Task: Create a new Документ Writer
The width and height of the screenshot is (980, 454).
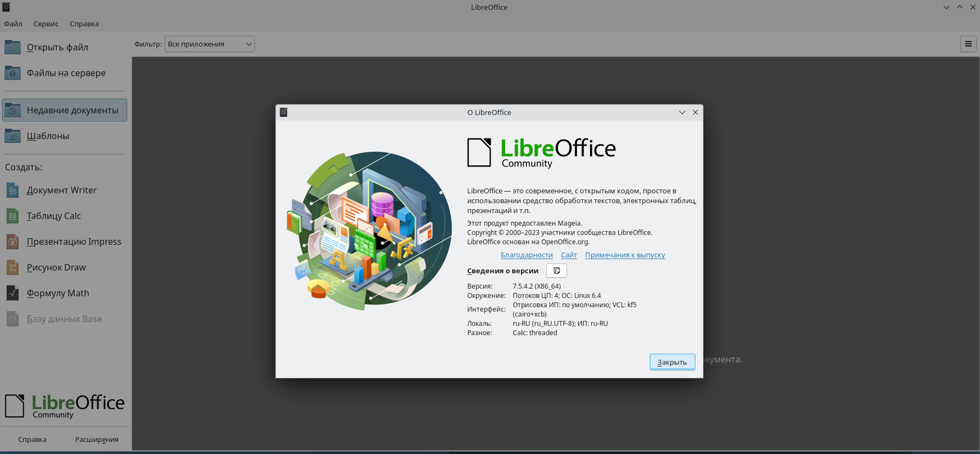Action: point(65,190)
